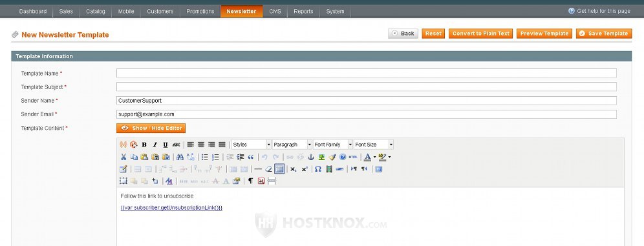644x246 pixels.
Task: Click the Template Name input field
Action: [367, 74]
